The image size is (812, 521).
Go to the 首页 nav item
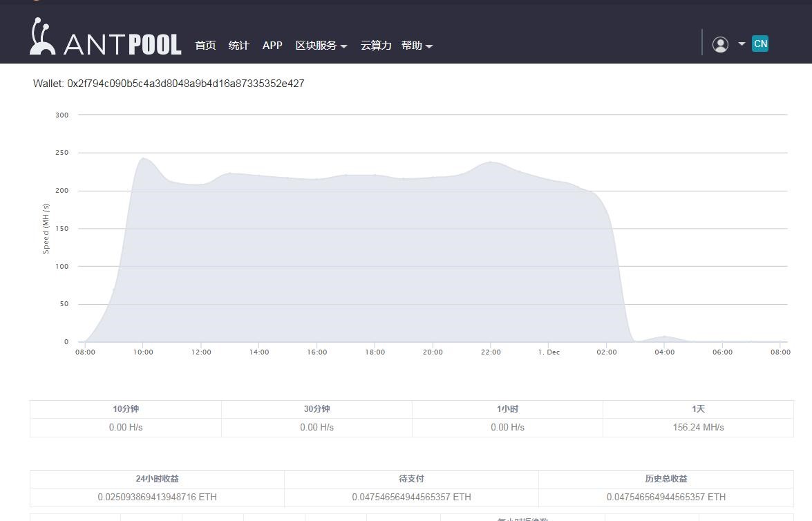(205, 46)
